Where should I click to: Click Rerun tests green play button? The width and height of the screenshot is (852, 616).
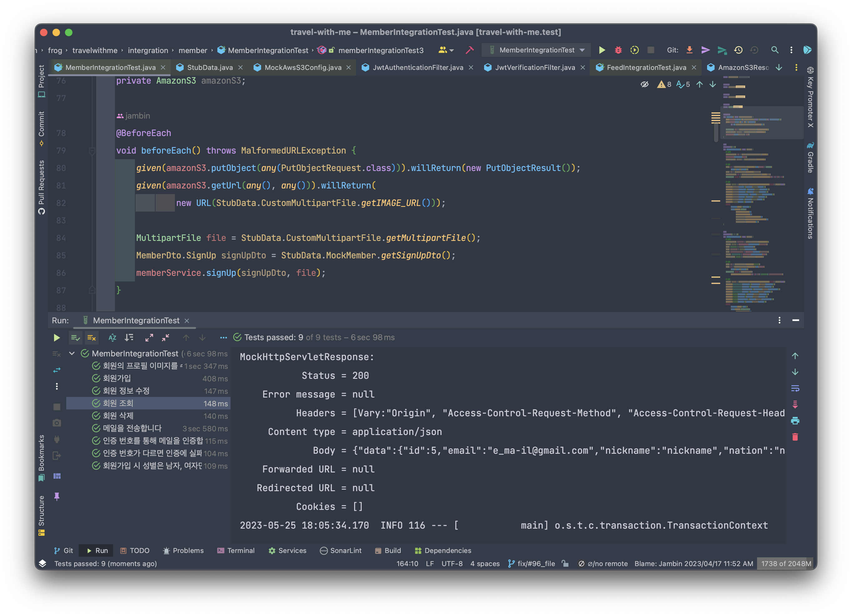pos(57,337)
